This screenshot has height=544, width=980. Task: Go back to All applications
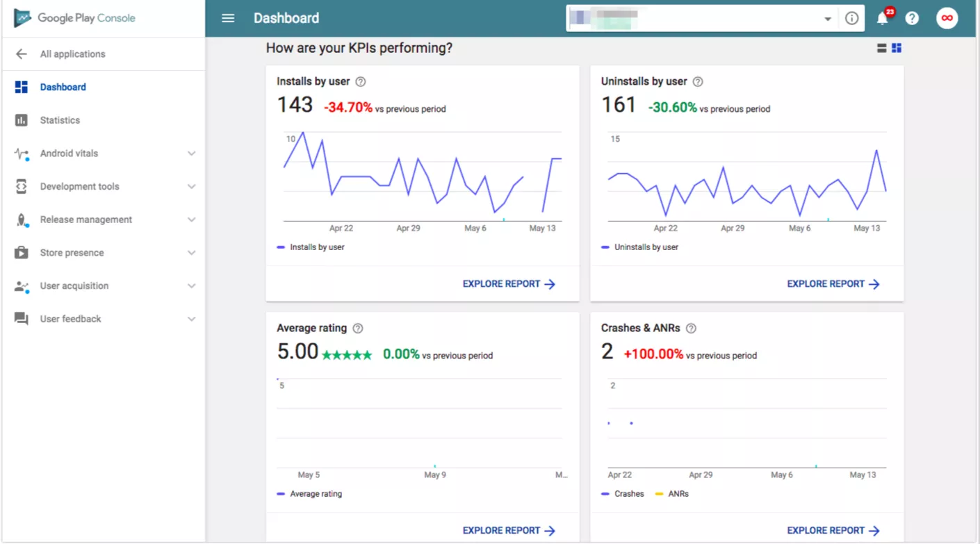coord(72,54)
